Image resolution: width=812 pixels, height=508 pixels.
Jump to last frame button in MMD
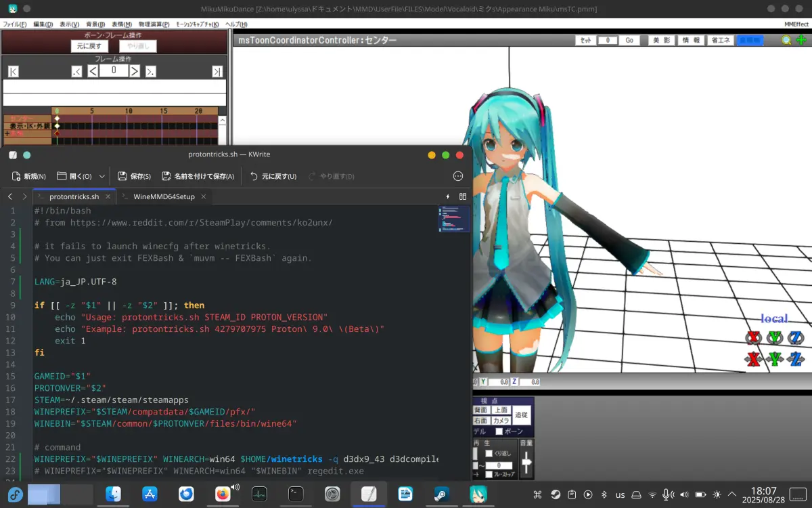pyautogui.click(x=217, y=71)
